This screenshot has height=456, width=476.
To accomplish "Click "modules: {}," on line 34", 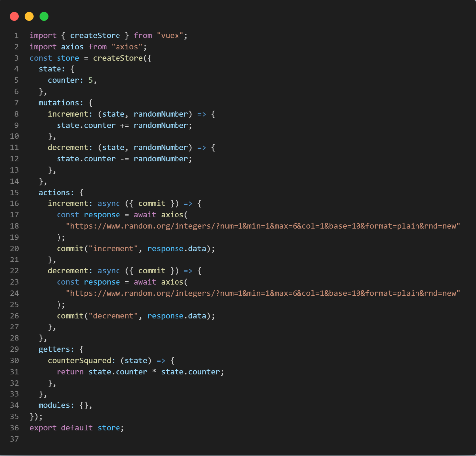I will (x=65, y=405).
